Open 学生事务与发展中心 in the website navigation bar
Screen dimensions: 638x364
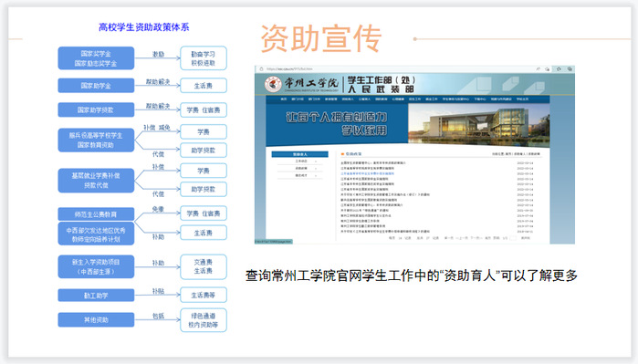456,99
